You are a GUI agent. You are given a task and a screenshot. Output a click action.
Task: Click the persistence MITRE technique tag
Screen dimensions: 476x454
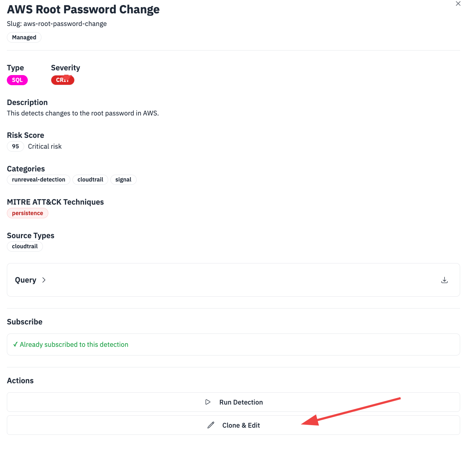click(27, 213)
